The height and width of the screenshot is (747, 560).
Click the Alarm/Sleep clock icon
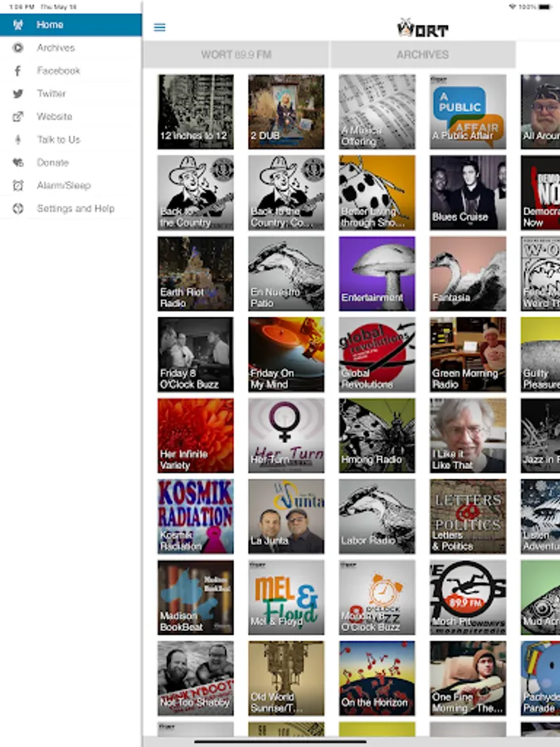tap(18, 185)
